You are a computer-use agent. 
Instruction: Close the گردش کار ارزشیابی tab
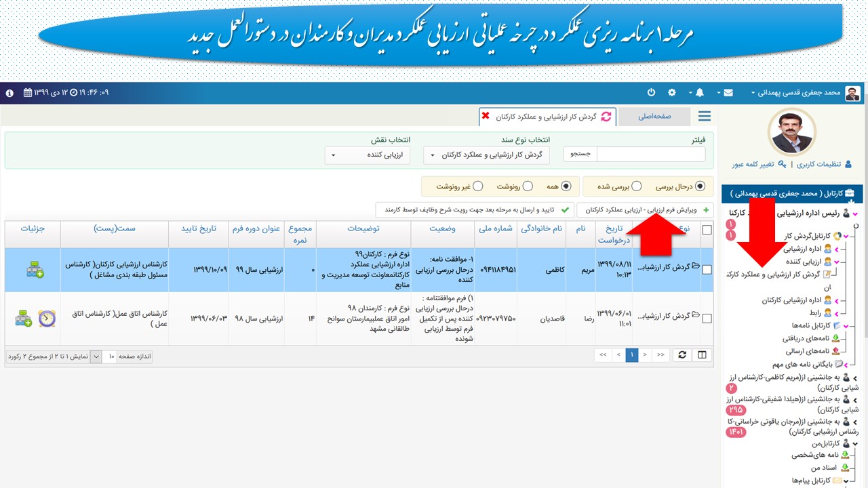[486, 116]
